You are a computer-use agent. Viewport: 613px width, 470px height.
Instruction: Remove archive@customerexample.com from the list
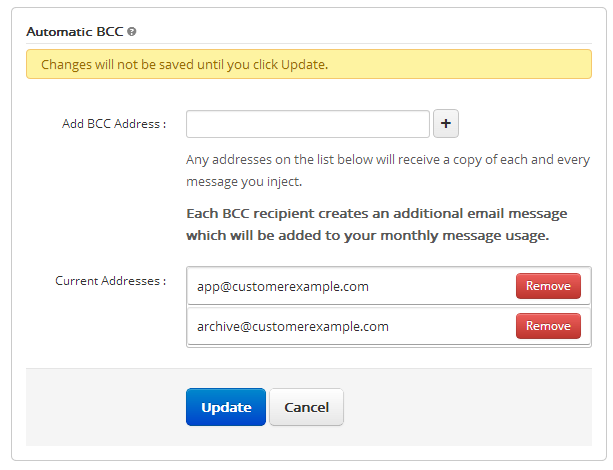tap(548, 326)
